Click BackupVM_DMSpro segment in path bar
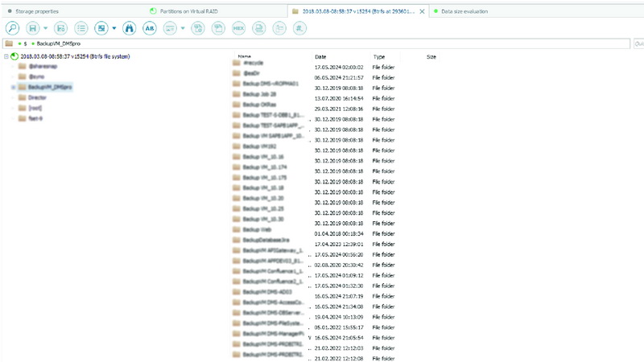Screen dimensions: 644x362 tap(59, 43)
